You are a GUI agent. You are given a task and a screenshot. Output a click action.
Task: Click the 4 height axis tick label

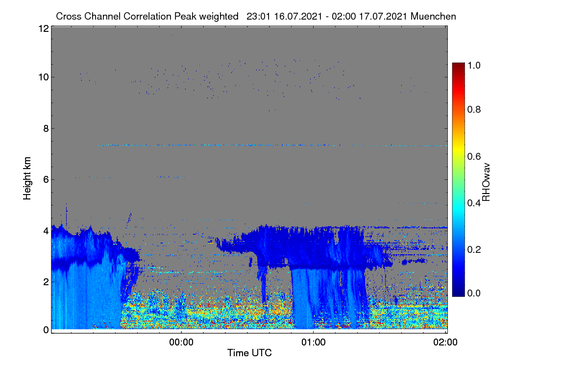pos(46,230)
